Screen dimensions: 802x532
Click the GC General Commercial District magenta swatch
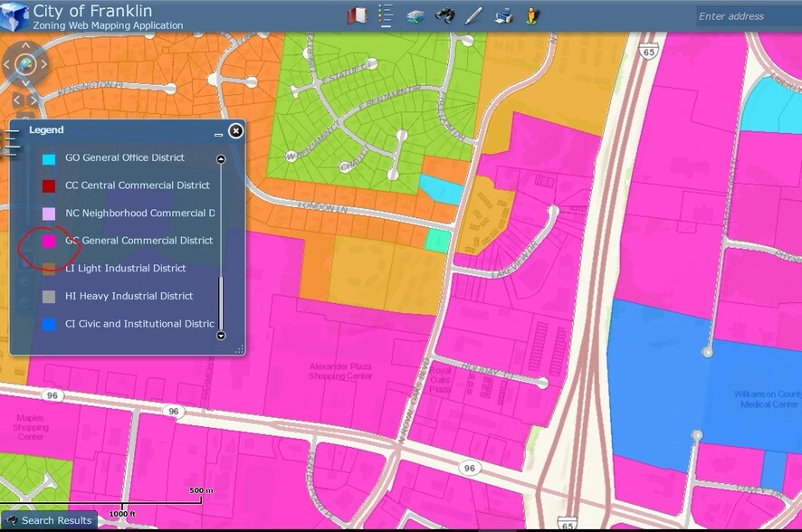49,242
